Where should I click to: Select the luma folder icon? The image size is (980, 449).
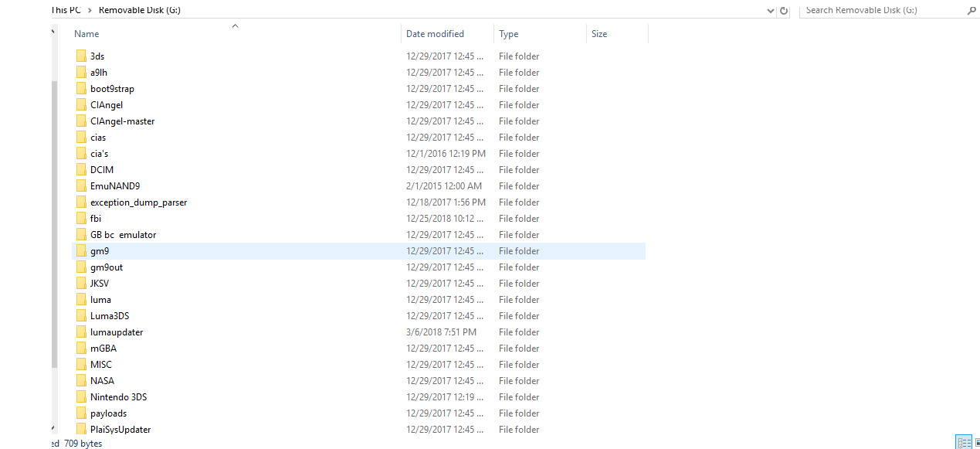tap(82, 300)
